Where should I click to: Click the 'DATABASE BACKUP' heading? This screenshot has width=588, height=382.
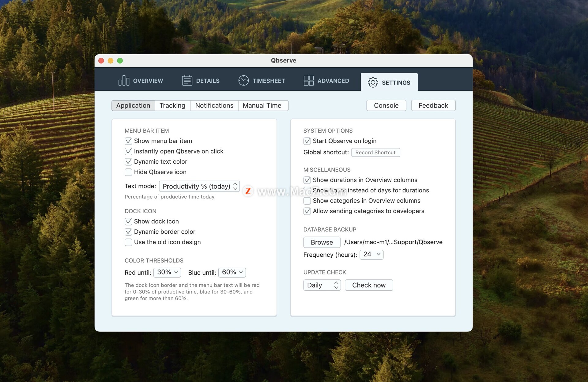click(330, 230)
